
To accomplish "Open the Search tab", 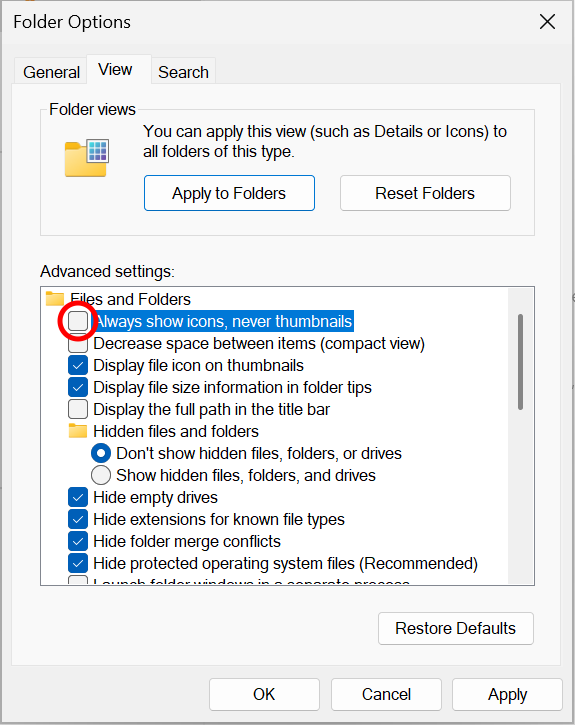I will [184, 72].
